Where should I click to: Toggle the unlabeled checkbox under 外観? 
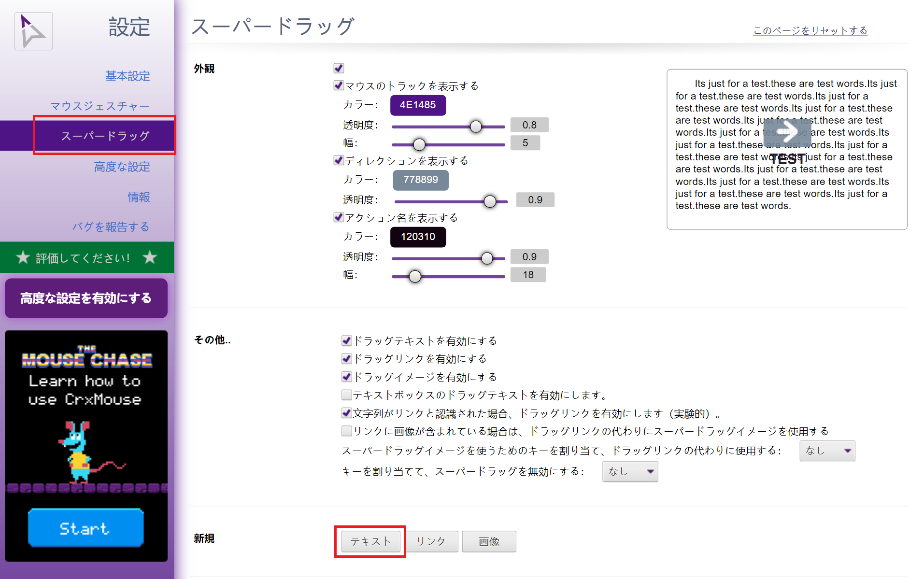coord(339,68)
